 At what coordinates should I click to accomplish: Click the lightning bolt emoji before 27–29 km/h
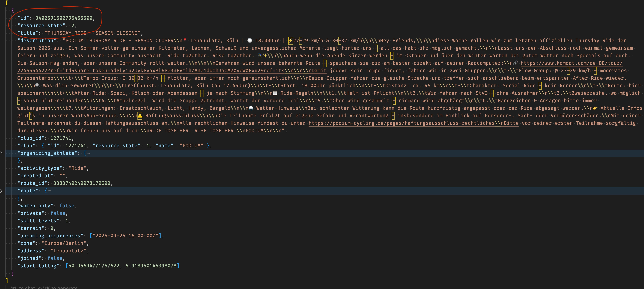(291, 41)
